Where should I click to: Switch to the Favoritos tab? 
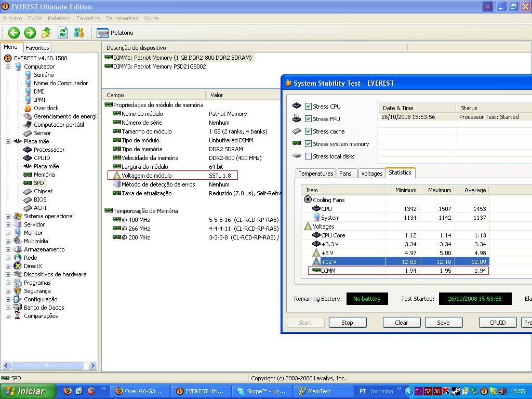(x=37, y=48)
